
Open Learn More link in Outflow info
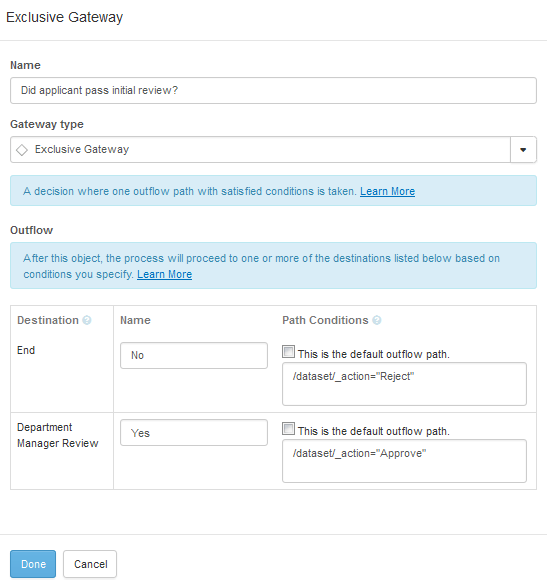click(164, 274)
